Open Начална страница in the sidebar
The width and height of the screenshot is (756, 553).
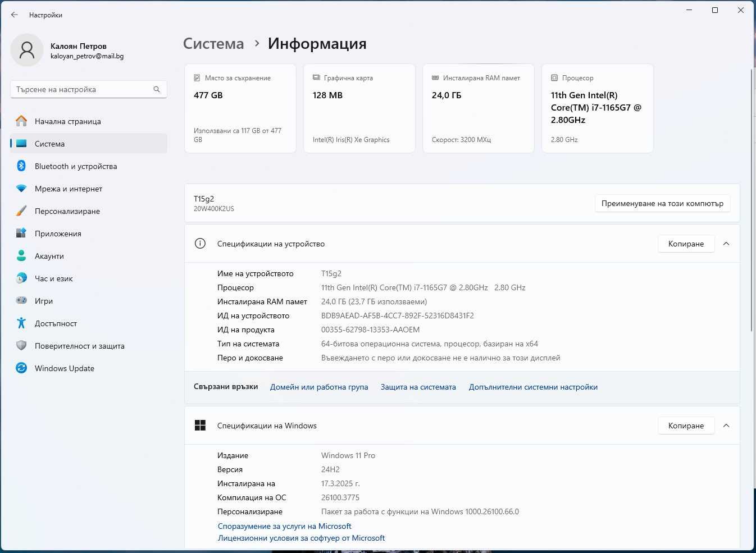coord(89,121)
